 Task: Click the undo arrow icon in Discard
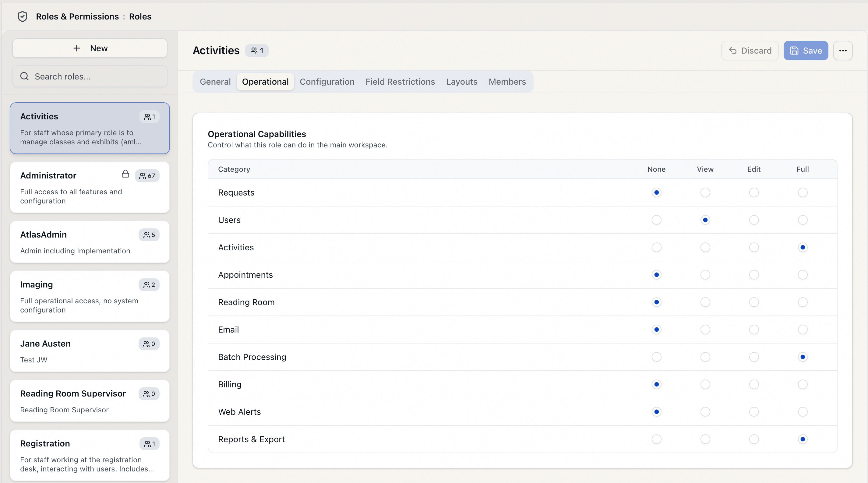[x=732, y=51]
